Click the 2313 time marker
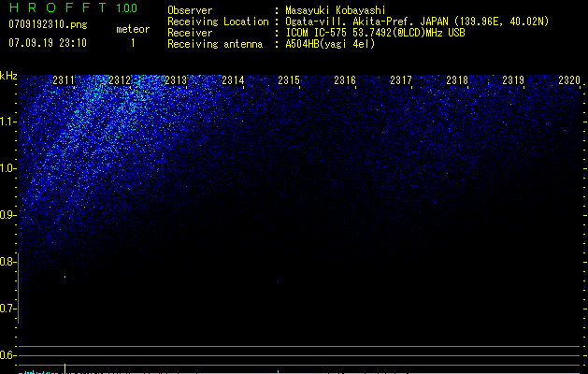The height and width of the screenshot is (374, 588). [x=176, y=79]
